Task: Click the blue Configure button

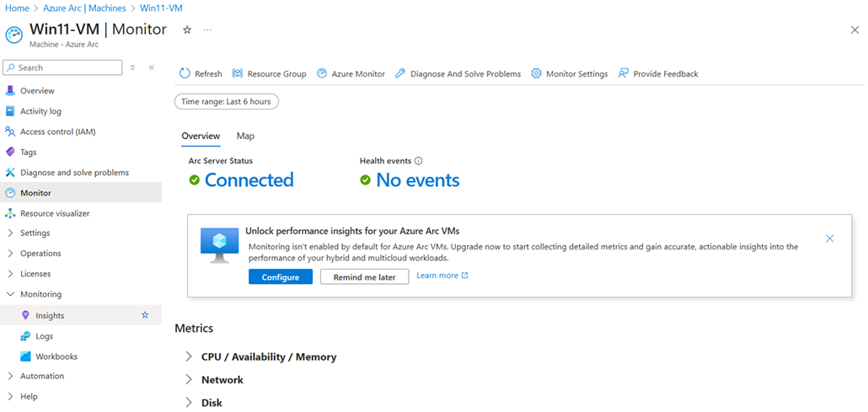Action: tap(281, 277)
